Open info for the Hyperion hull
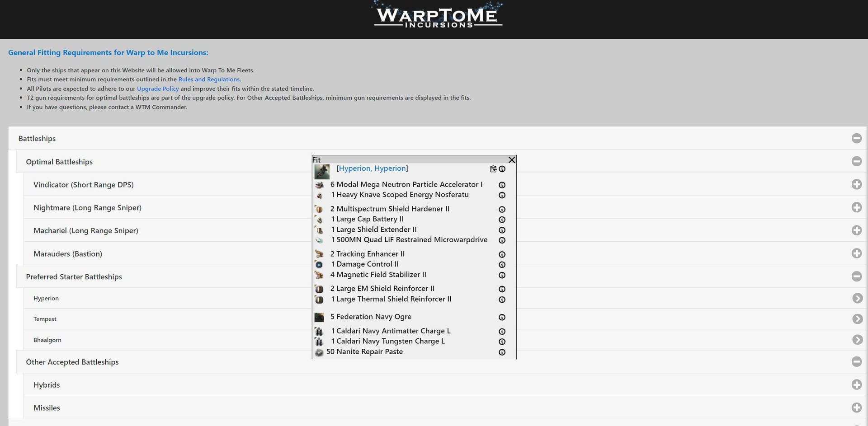This screenshot has height=426, width=868. [502, 169]
